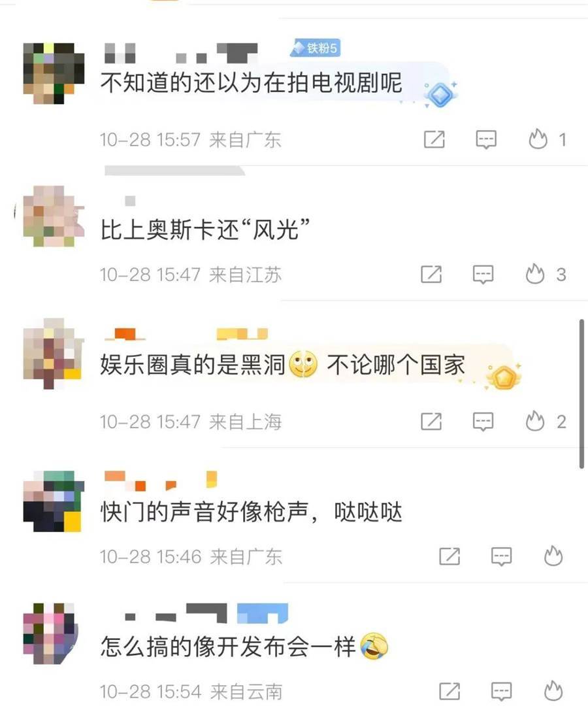Reply to the 比上奥斯卡还"风光" comment
The image size is (588, 708).
483,274
